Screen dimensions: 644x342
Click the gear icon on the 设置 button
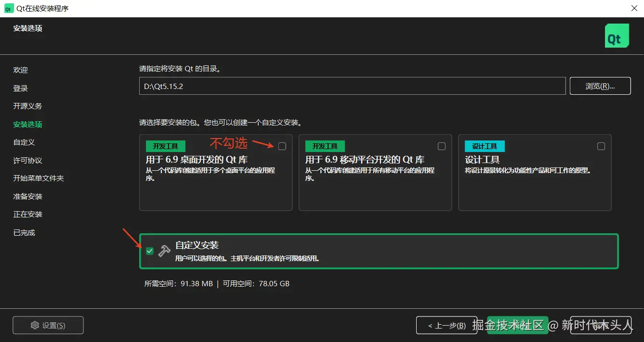tap(35, 325)
